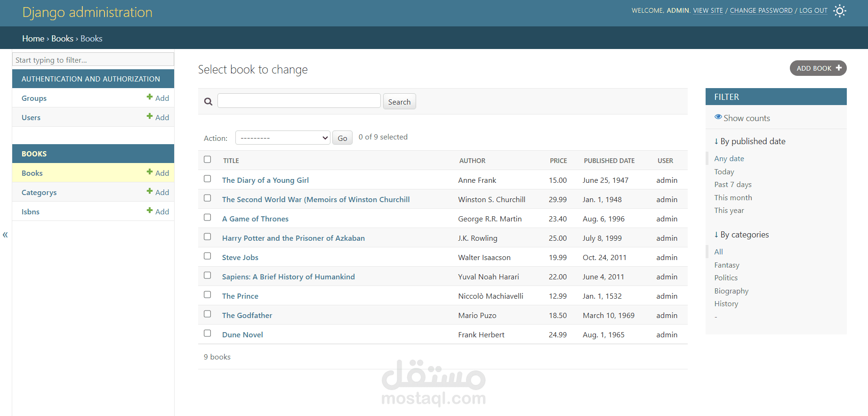The image size is (868, 416).
Task: Check The Diary of a Young Girl row
Action: point(207,179)
